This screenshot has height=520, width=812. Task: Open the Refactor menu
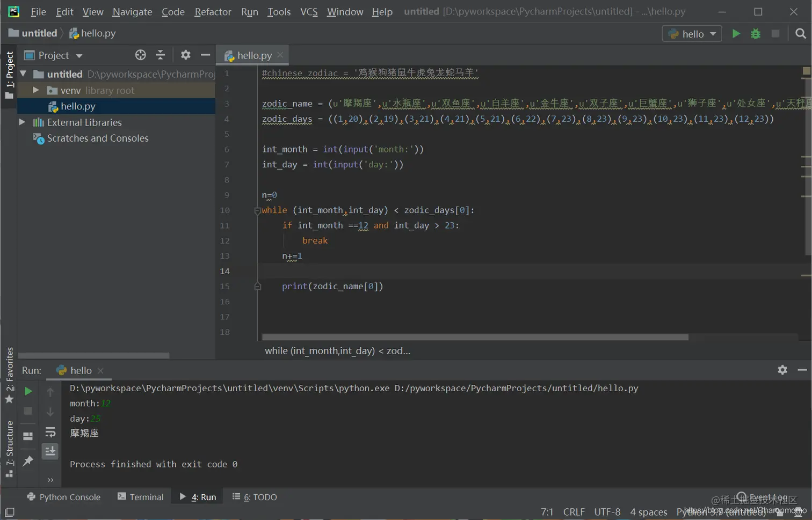point(213,11)
